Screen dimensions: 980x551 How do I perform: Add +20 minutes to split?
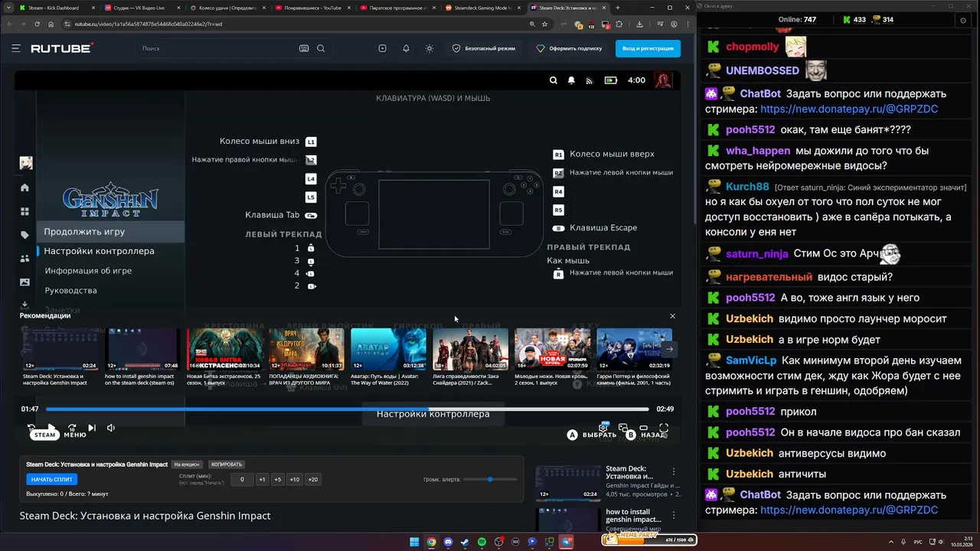[312, 479]
